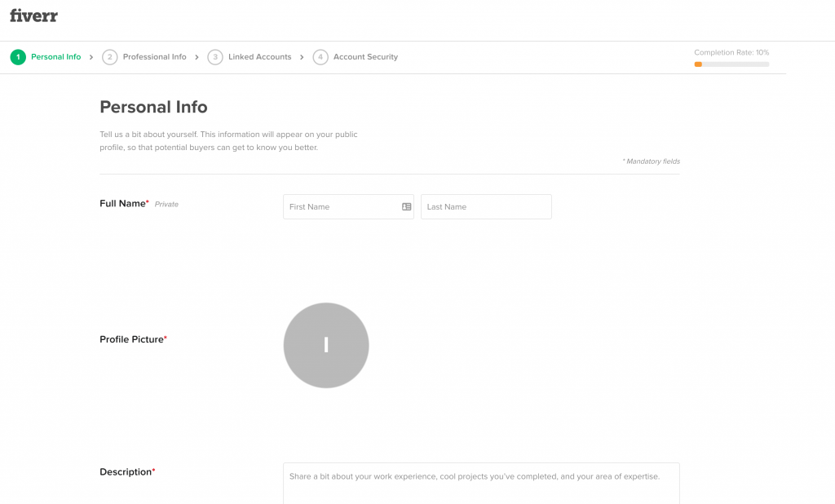Click the Fiverr logo
The image size is (835, 504).
click(x=33, y=15)
